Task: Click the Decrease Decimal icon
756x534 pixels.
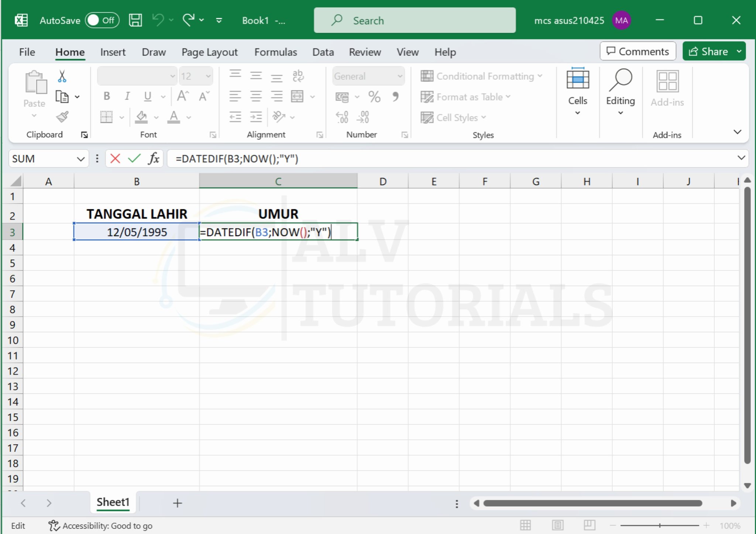Action: tap(363, 117)
